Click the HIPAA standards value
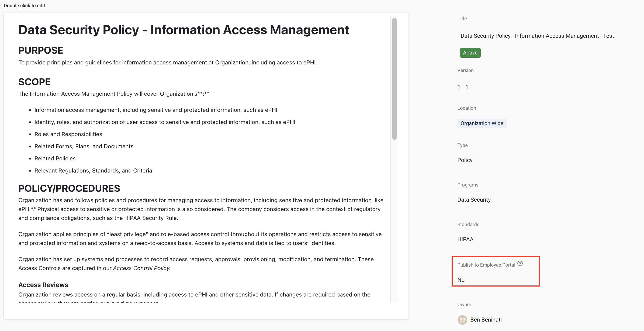 click(x=465, y=239)
